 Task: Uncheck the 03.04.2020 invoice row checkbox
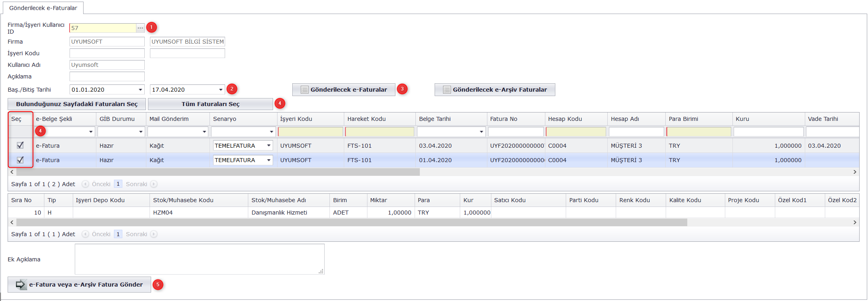click(x=20, y=146)
